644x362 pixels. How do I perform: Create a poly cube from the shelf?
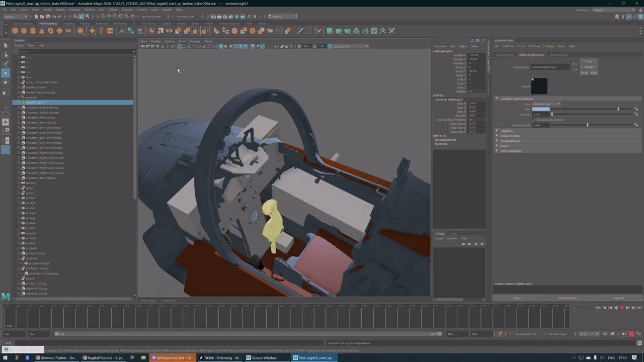click(x=24, y=31)
